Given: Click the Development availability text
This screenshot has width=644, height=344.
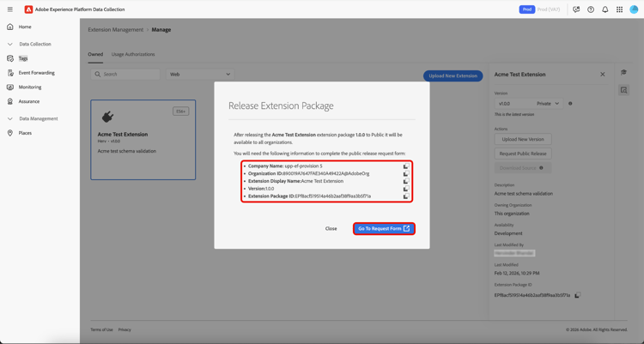Looking at the screenshot, I should coord(508,233).
